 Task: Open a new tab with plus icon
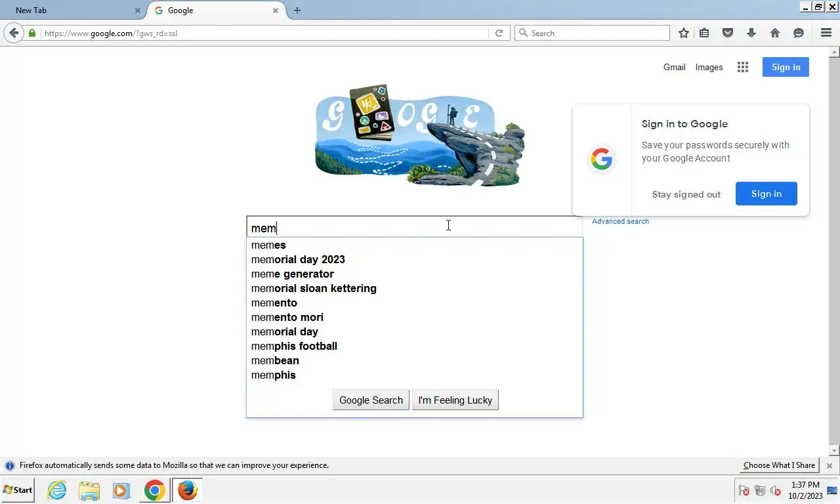pos(297,10)
